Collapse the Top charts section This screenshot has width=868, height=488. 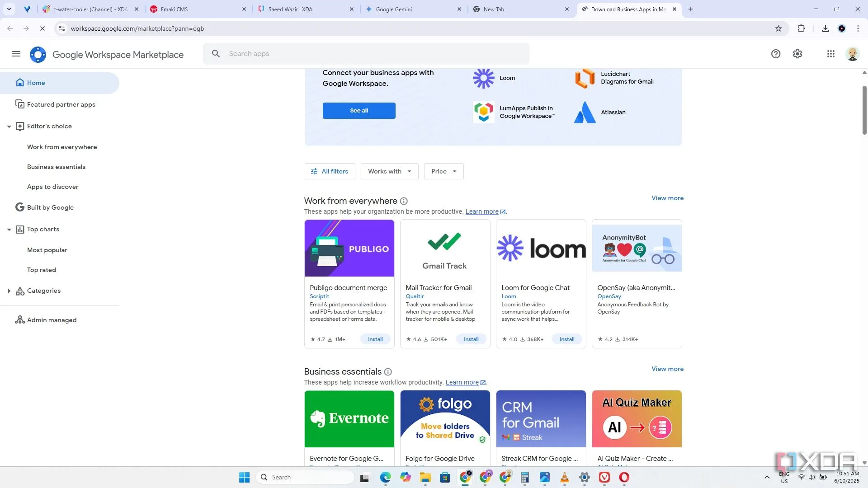[9, 230]
